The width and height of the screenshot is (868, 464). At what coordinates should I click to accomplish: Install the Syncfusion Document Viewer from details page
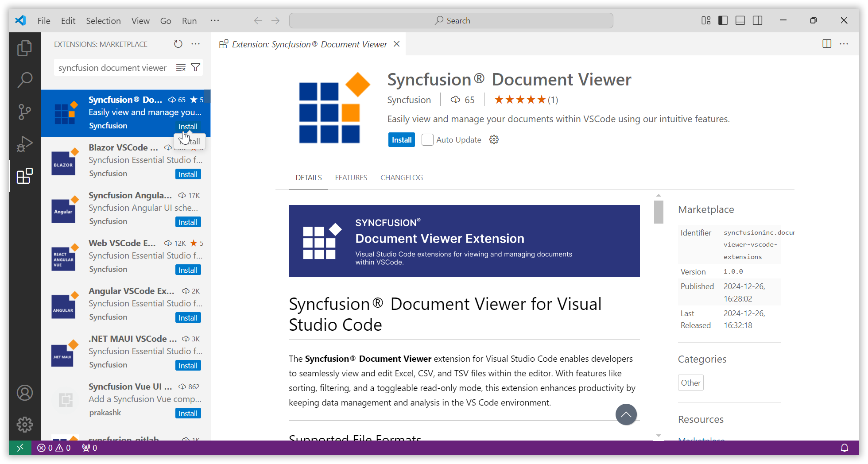coord(401,140)
